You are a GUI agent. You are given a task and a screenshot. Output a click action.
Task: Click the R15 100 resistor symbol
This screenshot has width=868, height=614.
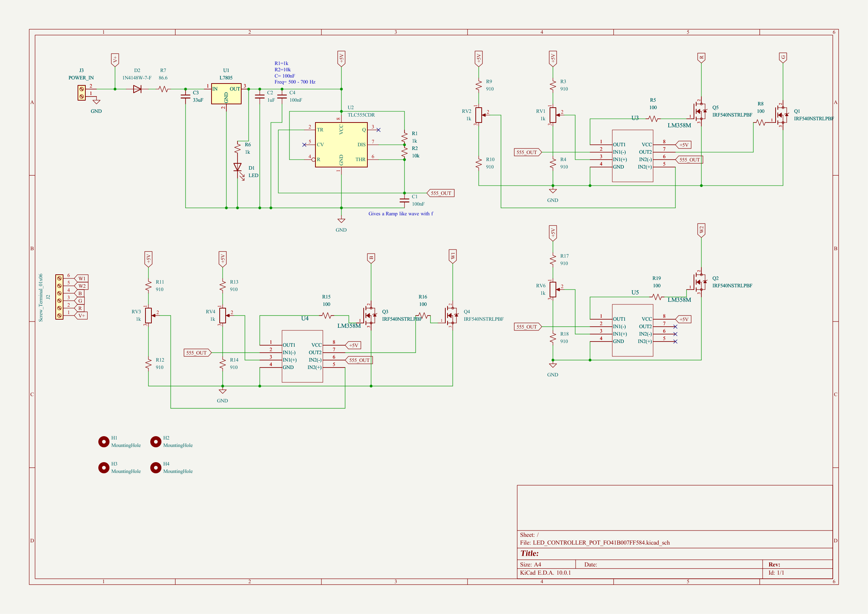327,315
